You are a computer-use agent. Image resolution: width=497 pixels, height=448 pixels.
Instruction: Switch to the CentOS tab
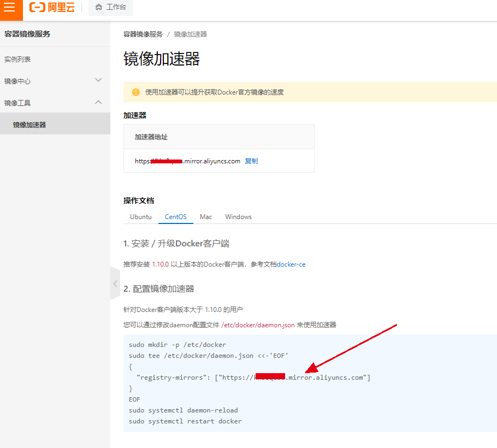coord(176,217)
